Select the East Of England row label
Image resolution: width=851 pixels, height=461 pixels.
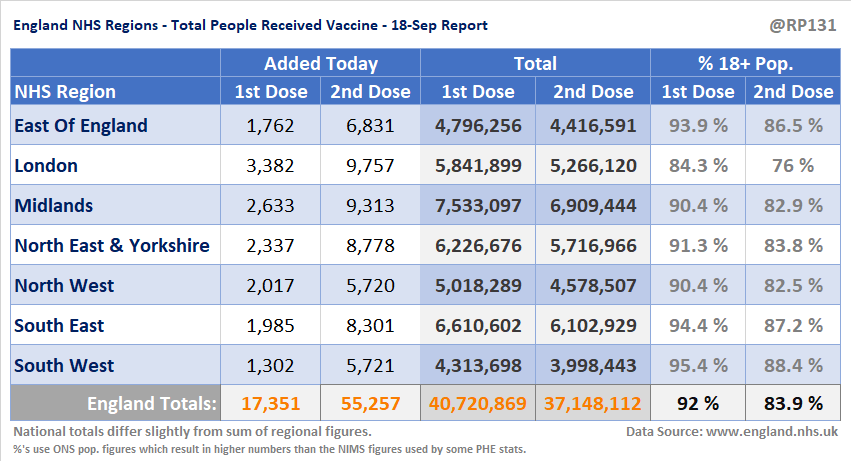pos(81,126)
